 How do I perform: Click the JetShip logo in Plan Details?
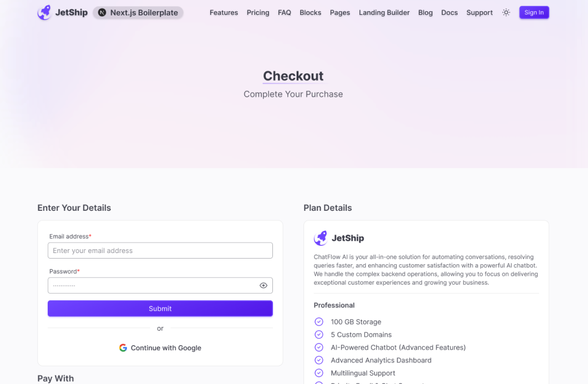tap(321, 238)
